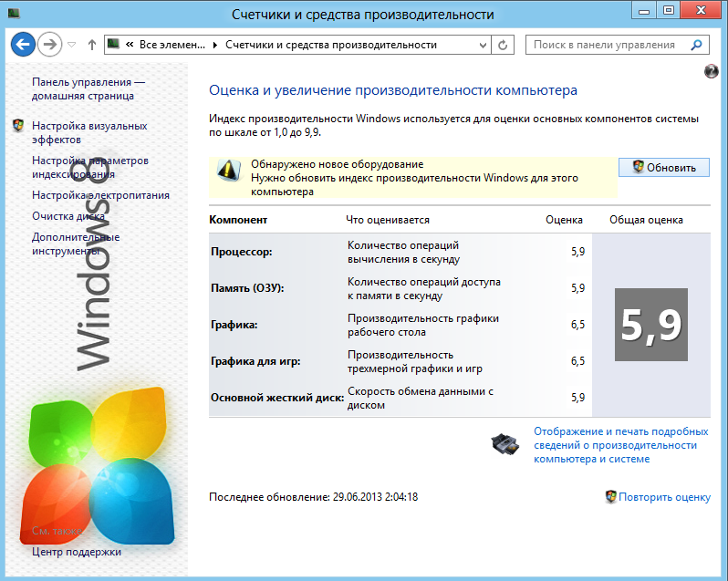Screen dimensions: 728x581
Task: Click the forward navigation arrow
Action: (x=49, y=45)
